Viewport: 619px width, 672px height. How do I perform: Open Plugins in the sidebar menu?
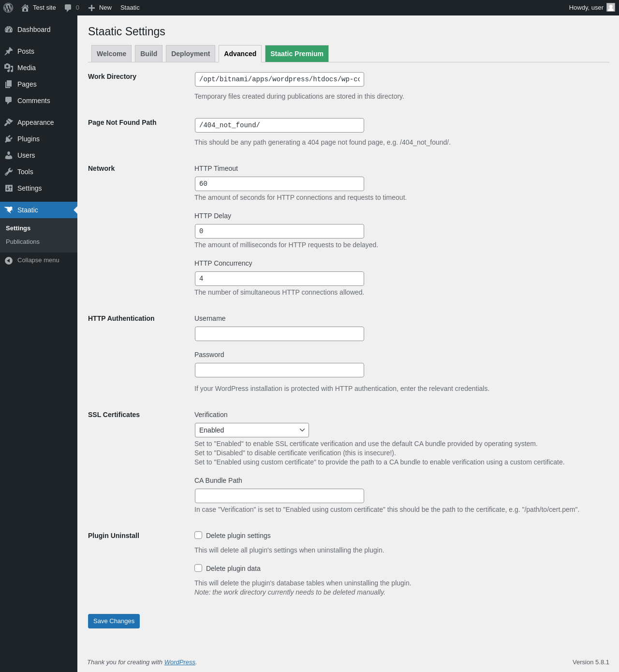coord(39,139)
